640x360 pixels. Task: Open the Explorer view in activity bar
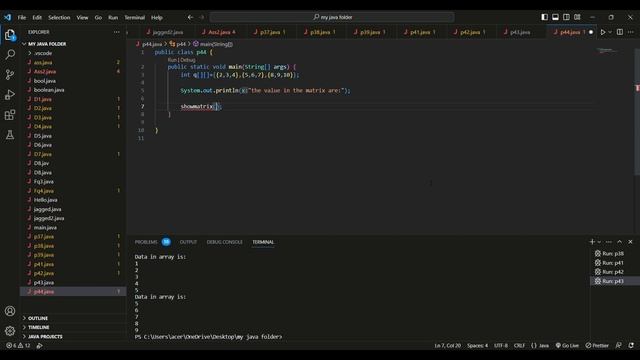10,35
